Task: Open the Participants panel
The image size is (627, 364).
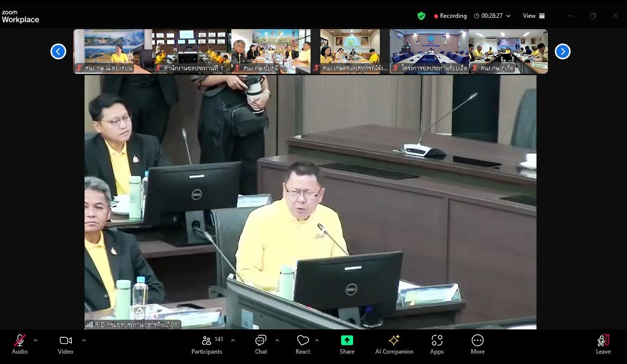Action: click(x=207, y=344)
